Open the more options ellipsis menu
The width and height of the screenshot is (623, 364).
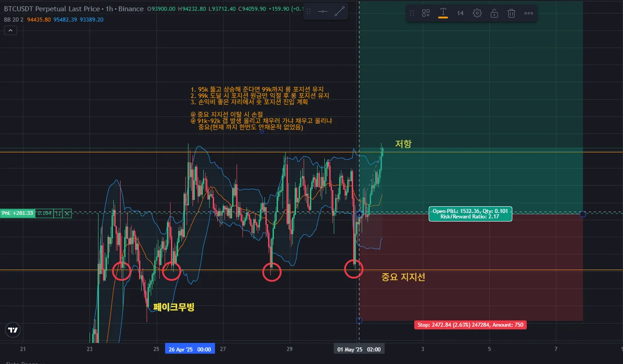click(x=529, y=13)
